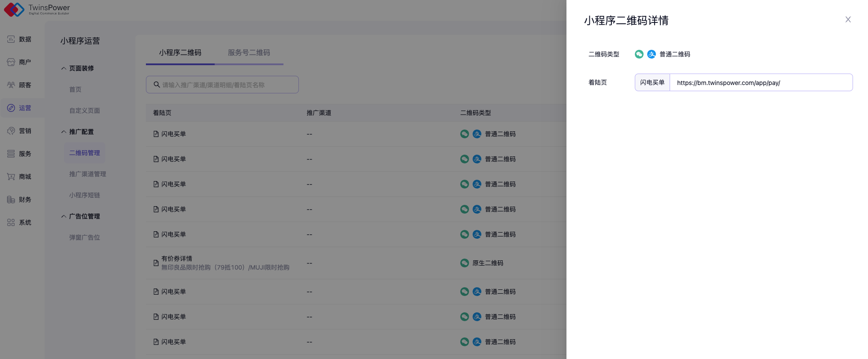Open 推广渠道管理 submenu item

click(x=87, y=174)
